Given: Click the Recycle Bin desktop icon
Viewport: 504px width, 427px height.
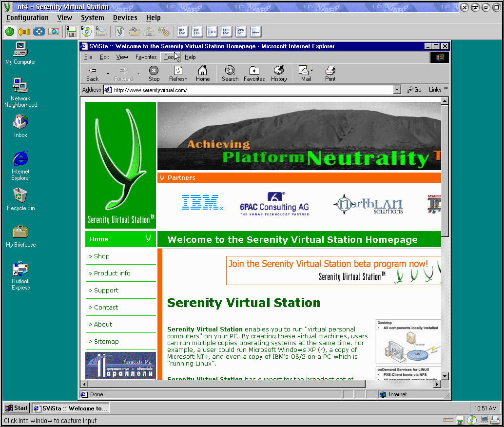Looking at the screenshot, I should point(20,199).
